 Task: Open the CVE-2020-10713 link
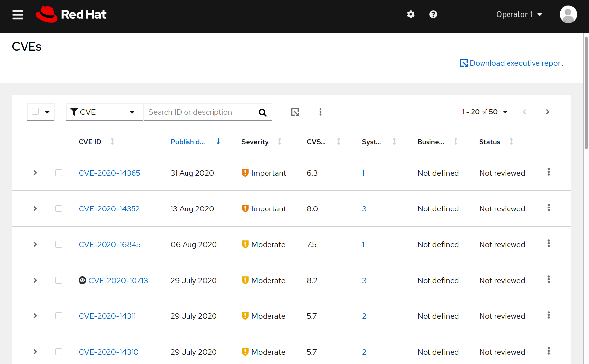click(x=118, y=281)
